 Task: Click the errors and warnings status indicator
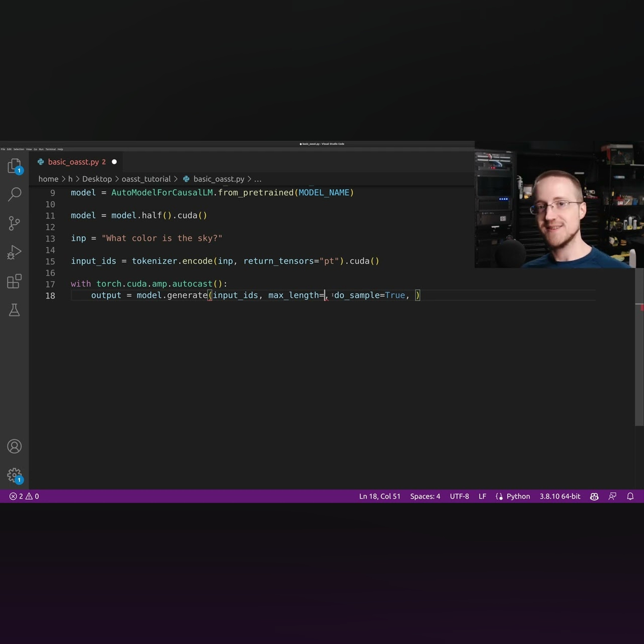[x=24, y=496]
